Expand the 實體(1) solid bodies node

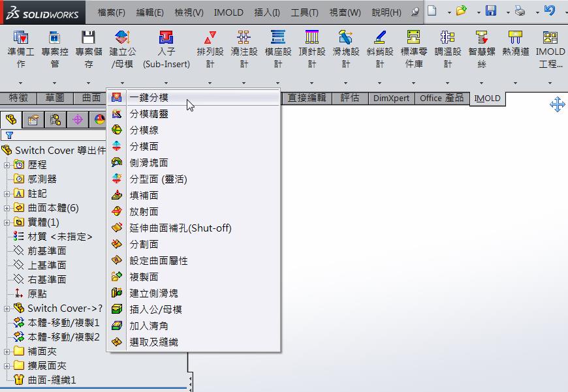tap(7, 222)
